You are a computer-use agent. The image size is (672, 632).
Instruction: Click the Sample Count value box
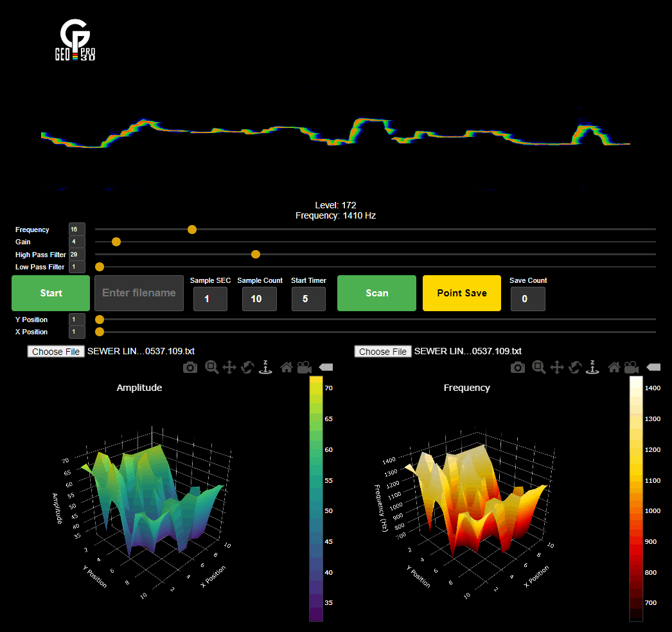click(x=260, y=298)
